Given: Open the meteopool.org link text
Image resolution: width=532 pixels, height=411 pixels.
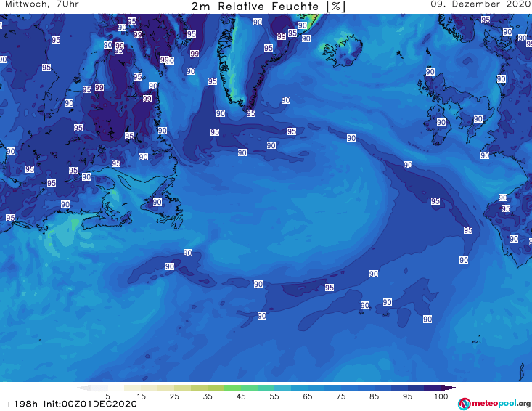Looking at the screenshot, I should click(501, 404).
